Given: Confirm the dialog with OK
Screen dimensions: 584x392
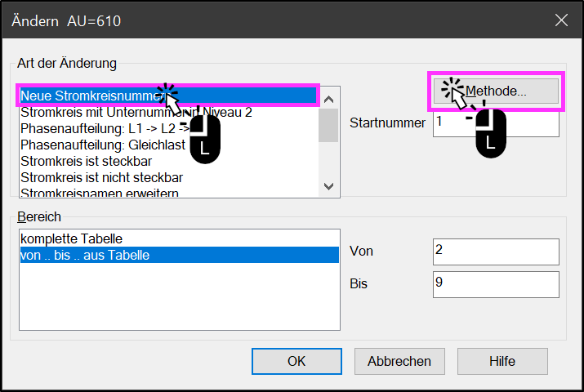Looking at the screenshot, I should click(x=296, y=361).
